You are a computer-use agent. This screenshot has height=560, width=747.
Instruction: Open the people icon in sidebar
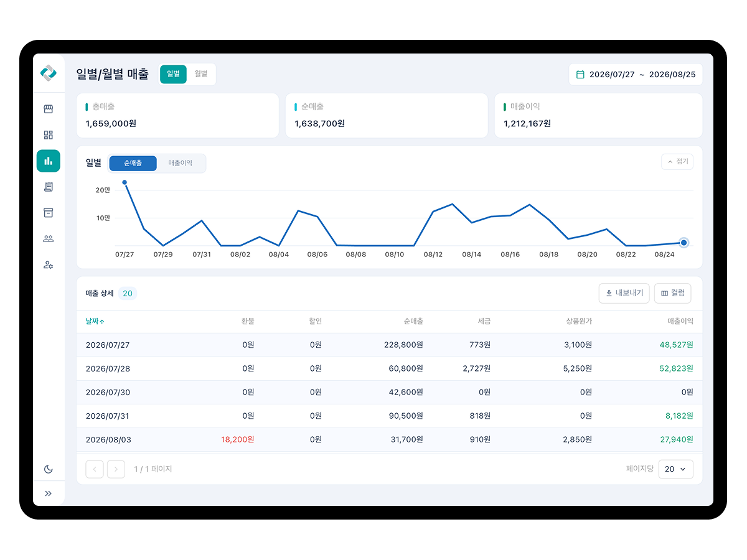48,238
